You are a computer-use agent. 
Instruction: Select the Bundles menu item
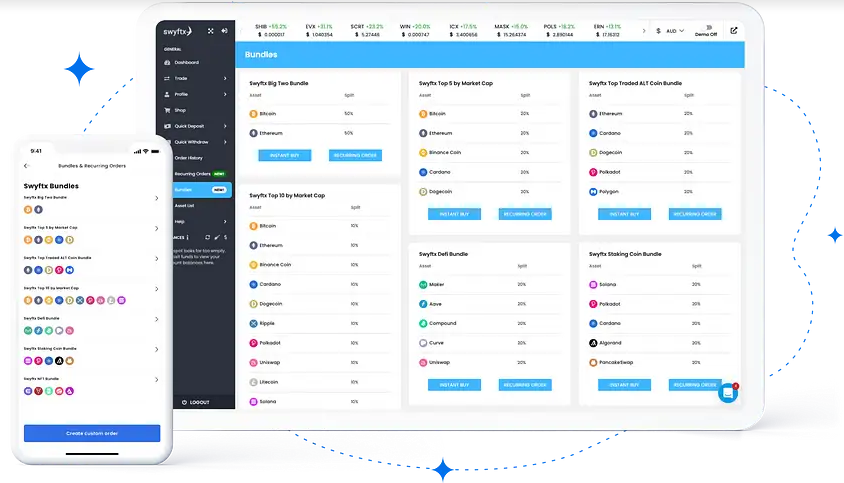point(201,190)
